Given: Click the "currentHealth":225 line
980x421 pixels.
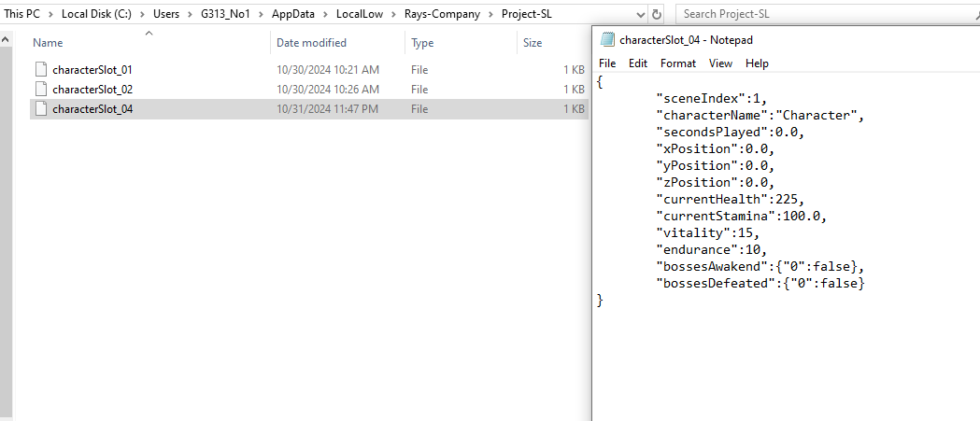Looking at the screenshot, I should (731, 199).
